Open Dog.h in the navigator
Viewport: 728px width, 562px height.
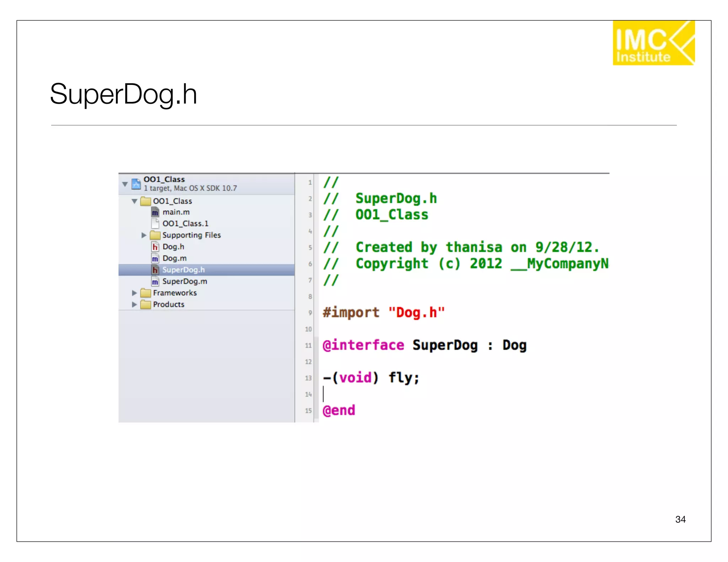pos(173,247)
